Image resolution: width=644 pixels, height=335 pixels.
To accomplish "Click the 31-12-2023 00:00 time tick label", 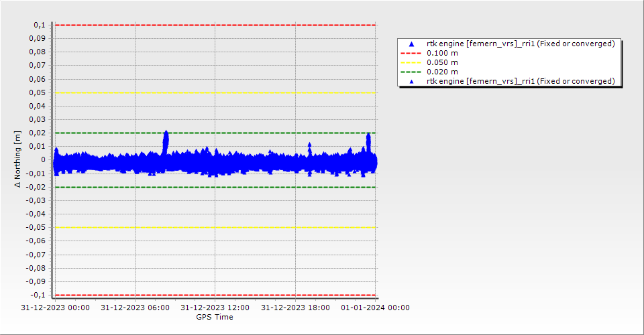I will click(55, 308).
